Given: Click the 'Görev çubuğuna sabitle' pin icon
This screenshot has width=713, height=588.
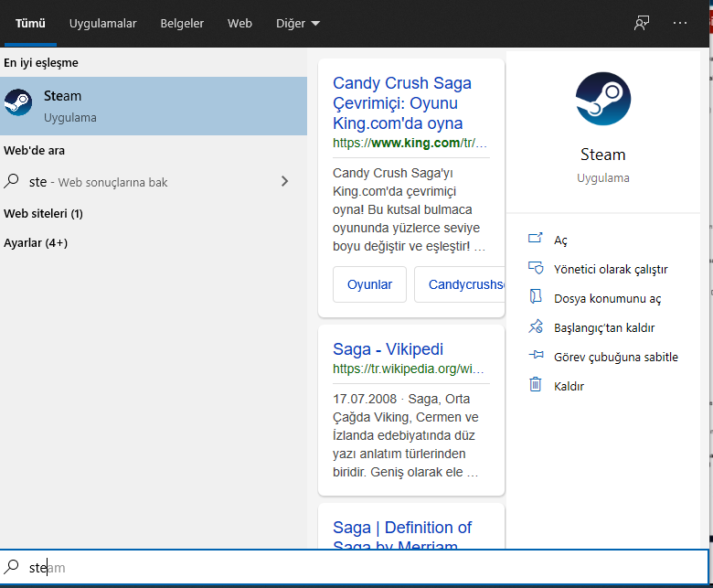Looking at the screenshot, I should 536,357.
